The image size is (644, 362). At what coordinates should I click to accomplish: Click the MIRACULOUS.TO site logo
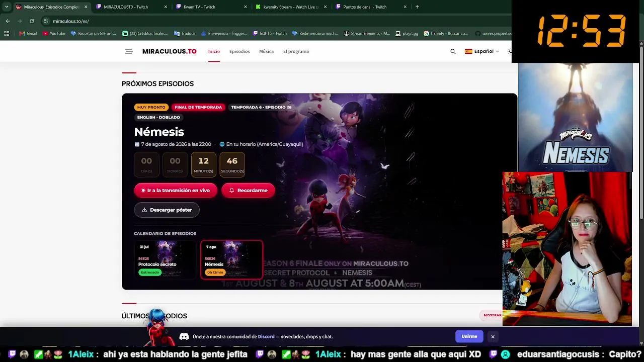pyautogui.click(x=170, y=51)
